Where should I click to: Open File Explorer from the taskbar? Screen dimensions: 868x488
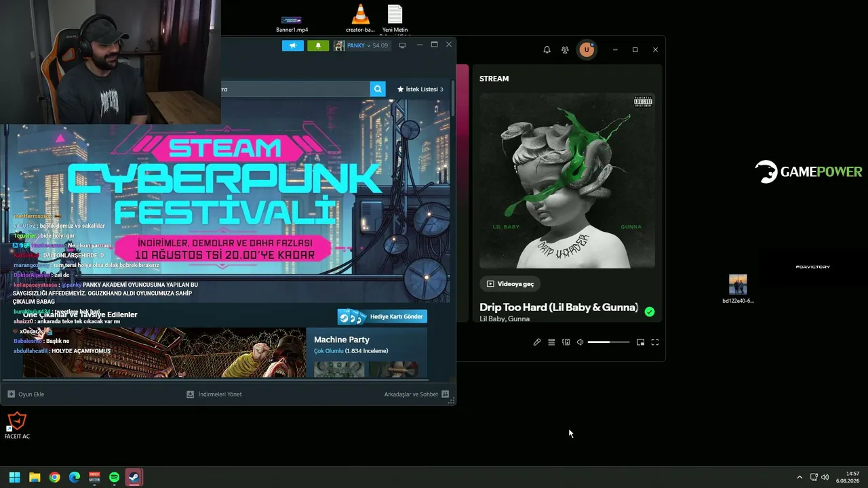point(35,477)
